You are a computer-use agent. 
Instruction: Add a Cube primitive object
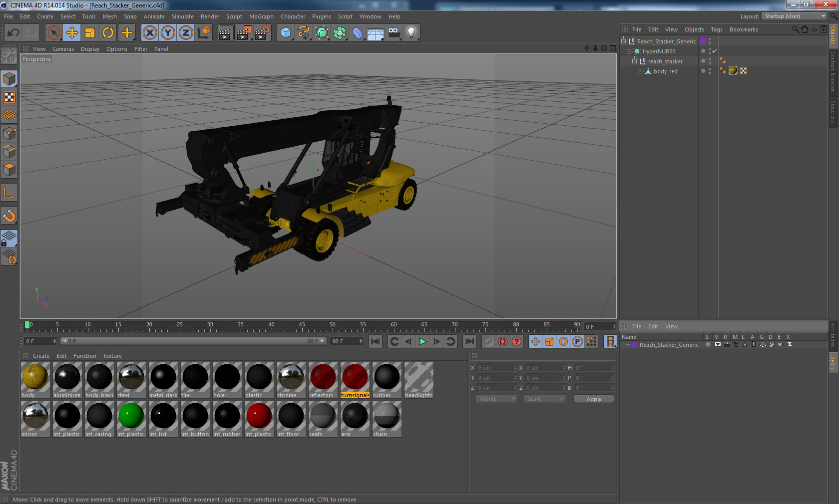pos(286,33)
